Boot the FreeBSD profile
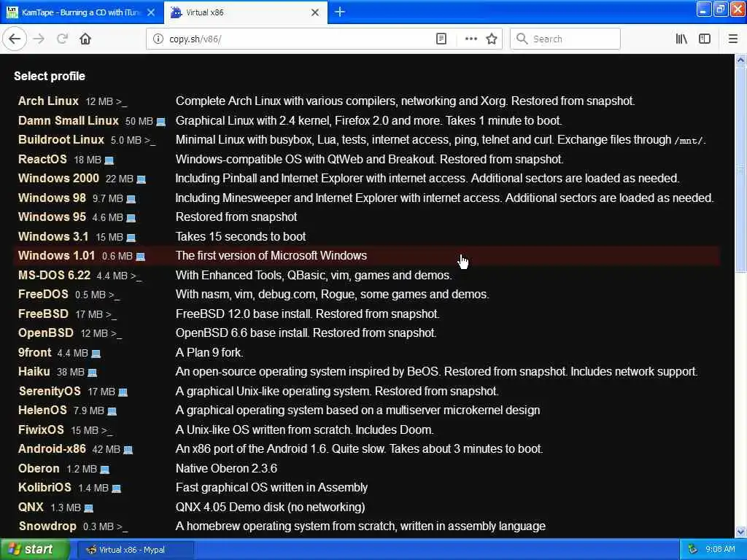The width and height of the screenshot is (747, 560). click(x=43, y=314)
